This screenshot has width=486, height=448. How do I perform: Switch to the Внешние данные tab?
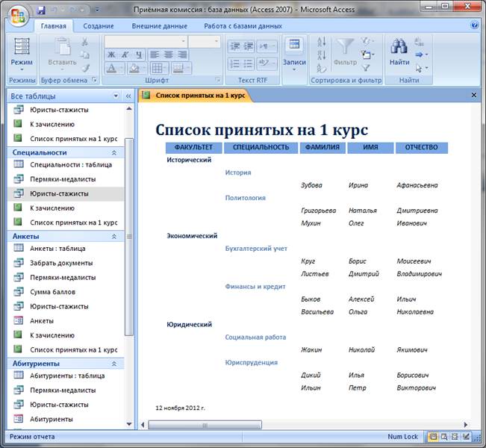(x=159, y=26)
